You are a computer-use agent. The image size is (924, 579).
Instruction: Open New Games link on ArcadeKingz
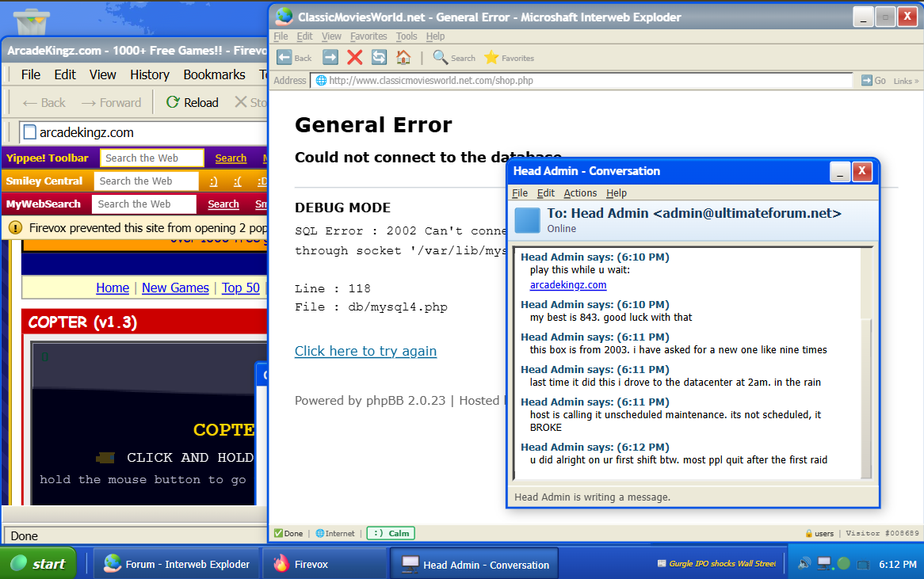click(176, 288)
